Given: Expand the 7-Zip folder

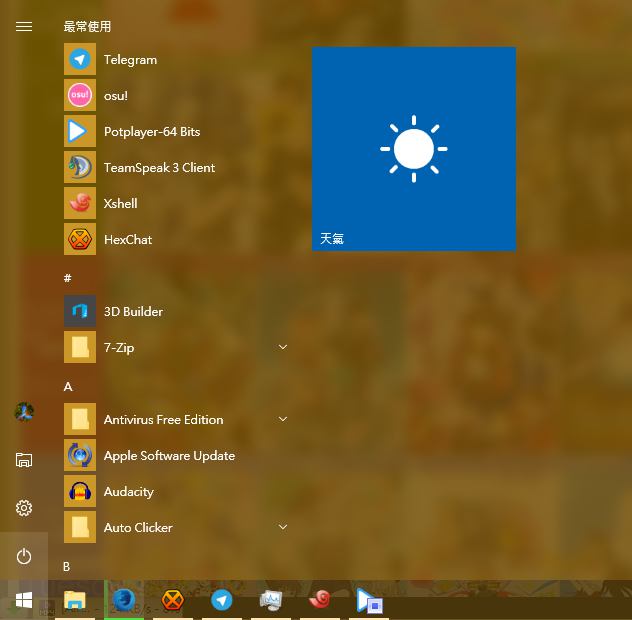Looking at the screenshot, I should coord(282,347).
